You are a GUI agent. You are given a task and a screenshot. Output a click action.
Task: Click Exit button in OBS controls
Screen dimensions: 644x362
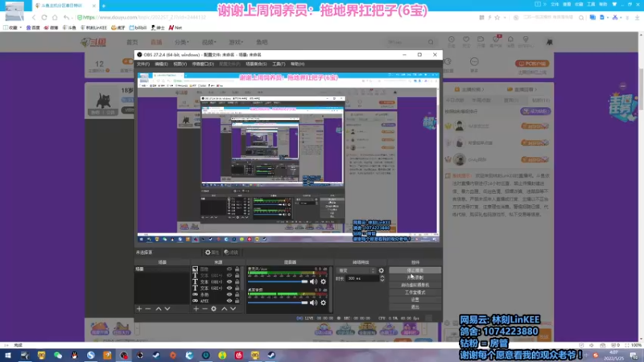click(x=415, y=307)
